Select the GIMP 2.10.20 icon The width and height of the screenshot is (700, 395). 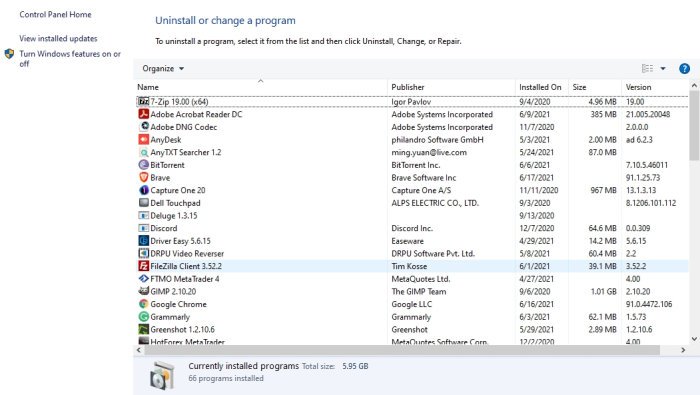click(143, 291)
